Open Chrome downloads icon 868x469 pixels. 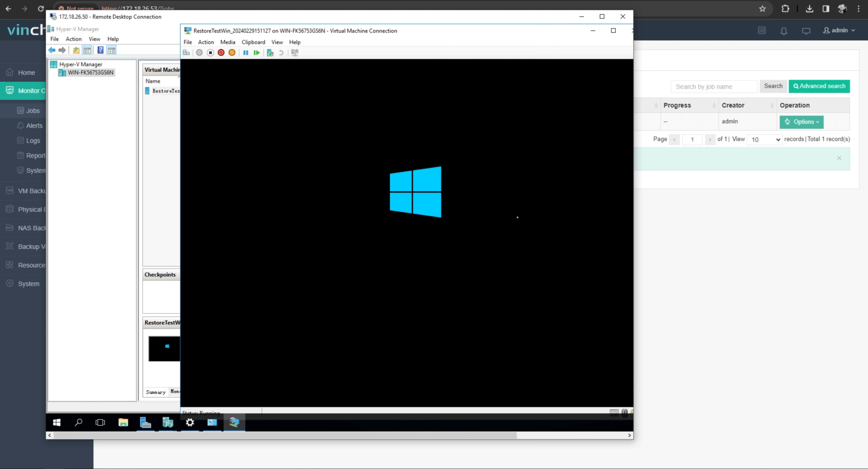pyautogui.click(x=810, y=9)
